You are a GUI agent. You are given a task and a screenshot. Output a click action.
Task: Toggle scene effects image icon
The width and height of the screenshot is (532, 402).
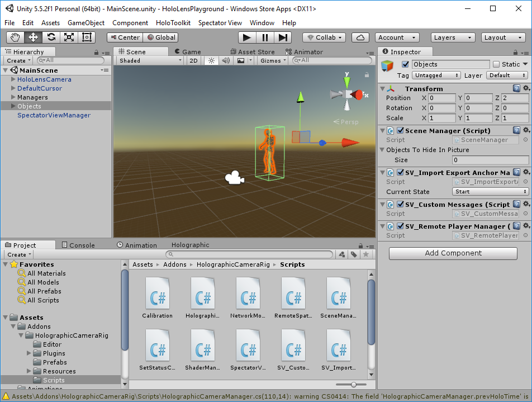[241, 60]
